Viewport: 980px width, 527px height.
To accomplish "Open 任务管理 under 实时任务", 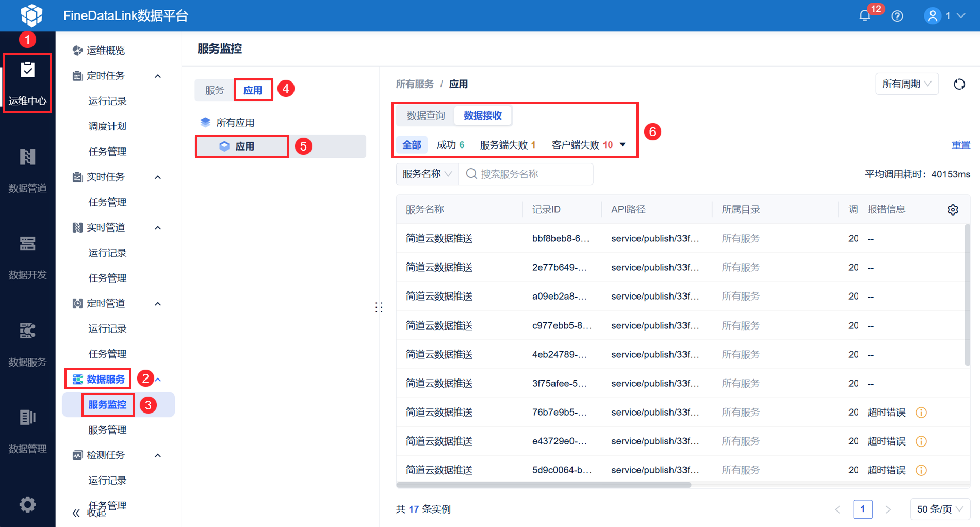I will (107, 202).
